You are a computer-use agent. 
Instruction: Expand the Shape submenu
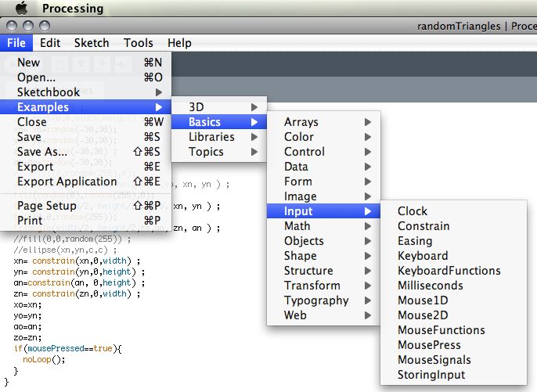coord(323,256)
